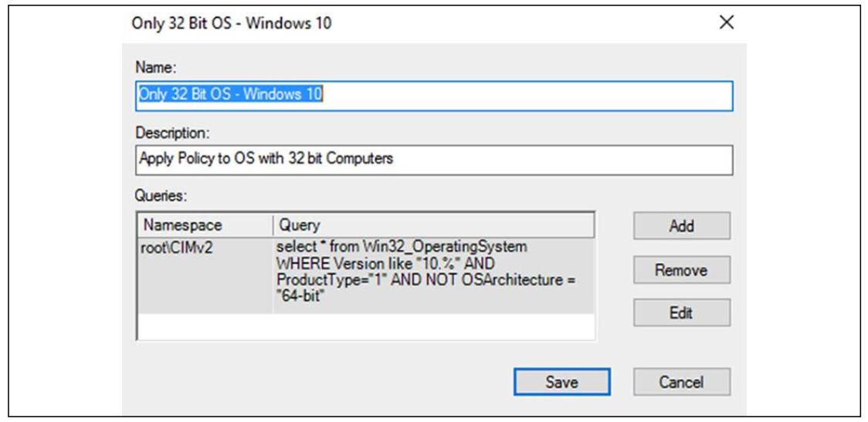This screenshot has width=868, height=422.
Task: Click the Name: label
Action: (x=155, y=67)
